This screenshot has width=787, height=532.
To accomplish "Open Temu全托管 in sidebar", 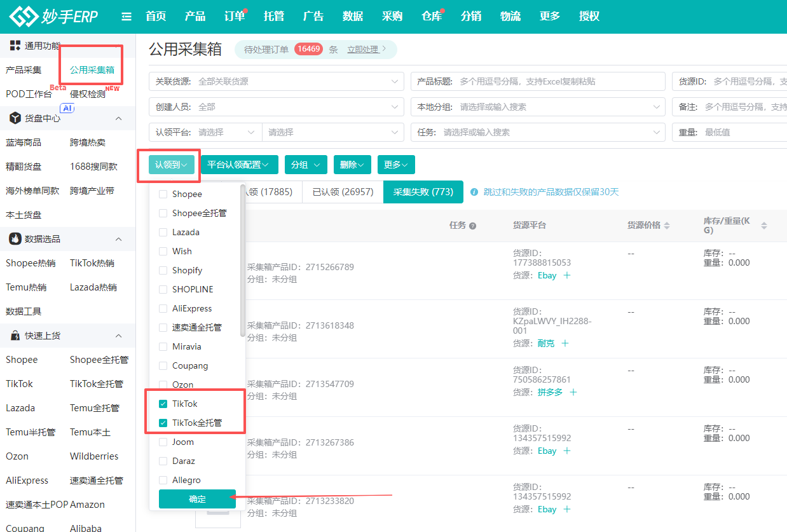I will pyautogui.click(x=95, y=408).
